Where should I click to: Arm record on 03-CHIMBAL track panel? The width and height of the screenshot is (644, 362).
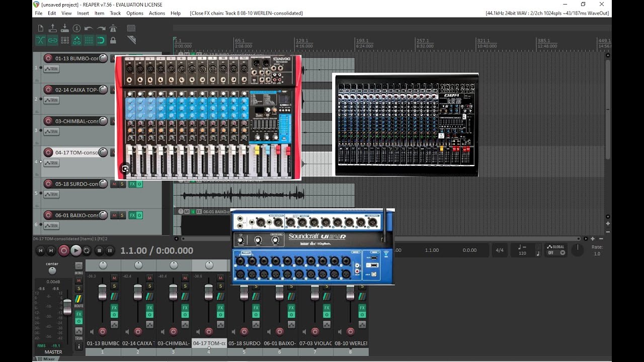(x=48, y=121)
